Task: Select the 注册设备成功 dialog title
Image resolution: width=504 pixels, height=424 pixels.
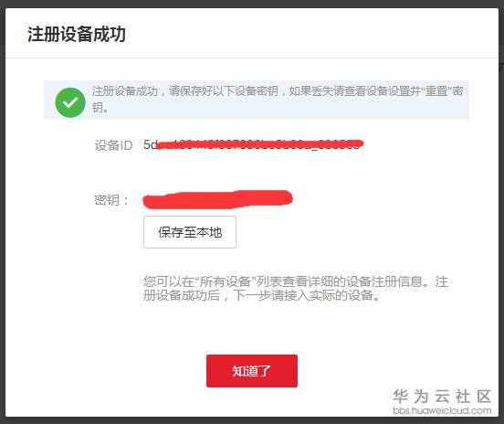Action: pyautogui.click(x=77, y=34)
